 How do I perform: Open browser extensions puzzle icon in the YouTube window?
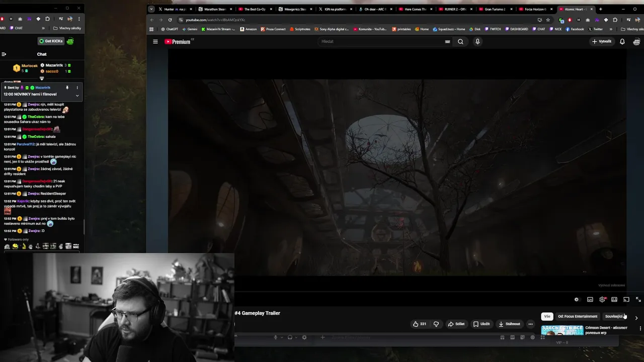615,20
